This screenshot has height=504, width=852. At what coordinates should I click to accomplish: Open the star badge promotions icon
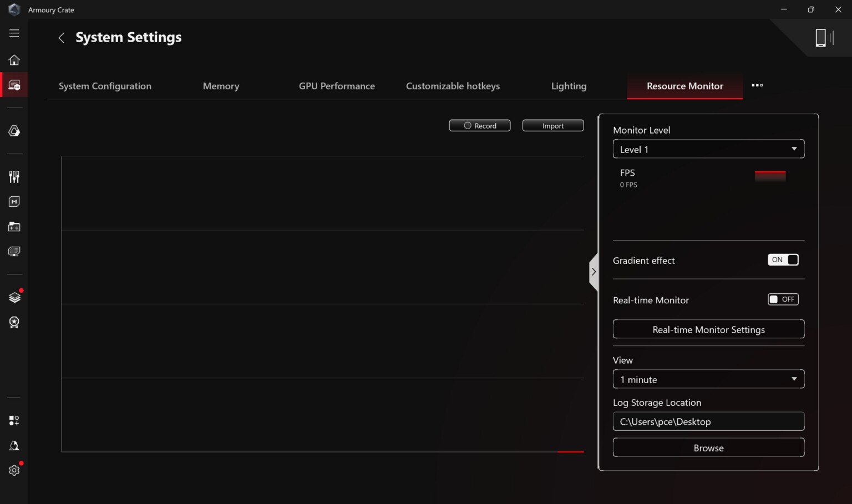[14, 322]
